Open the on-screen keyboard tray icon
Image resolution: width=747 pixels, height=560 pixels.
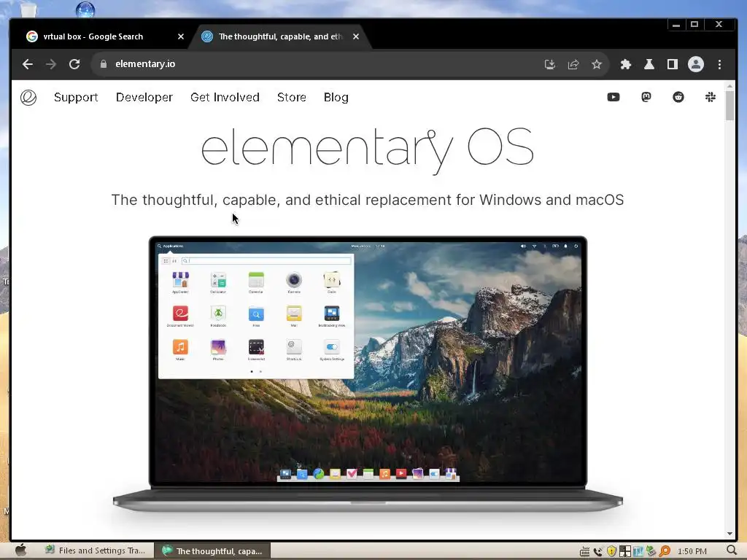tap(584, 551)
